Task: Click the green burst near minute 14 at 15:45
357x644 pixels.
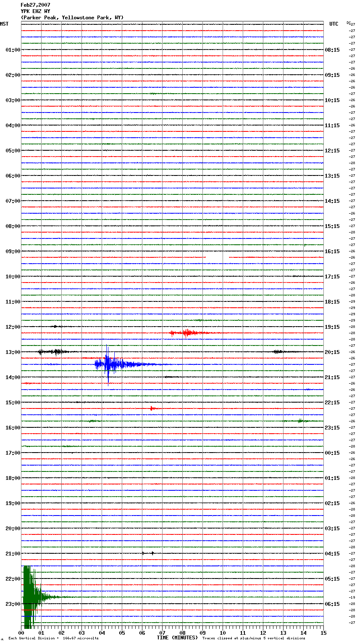Action: click(301, 421)
